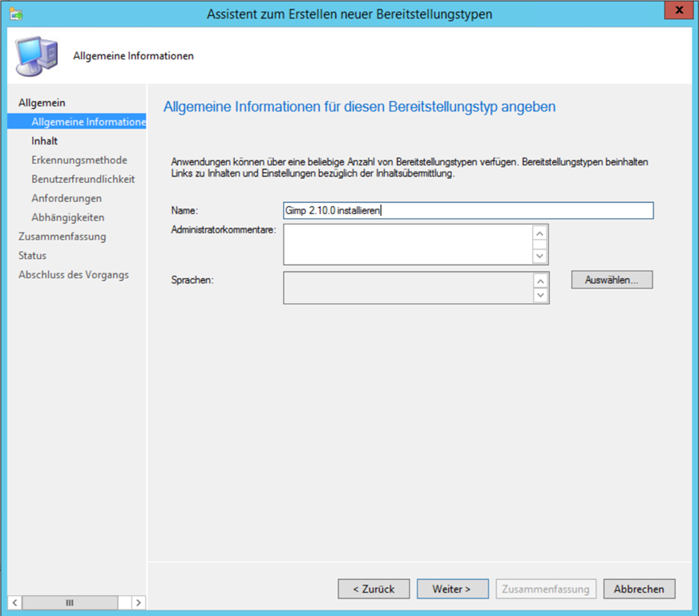Click down arrow in Sprachen list
The height and width of the screenshot is (616, 699).
coord(540,296)
